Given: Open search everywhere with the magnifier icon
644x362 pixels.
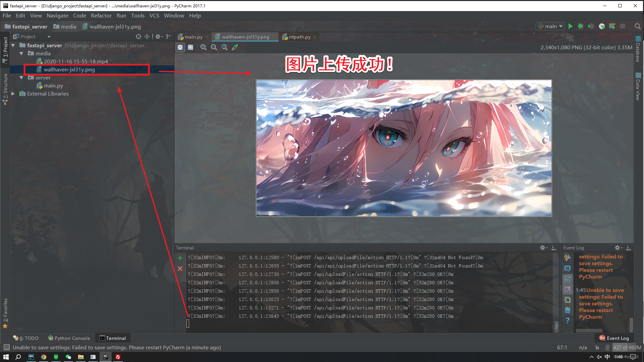Looking at the screenshot, I should click(x=638, y=26).
